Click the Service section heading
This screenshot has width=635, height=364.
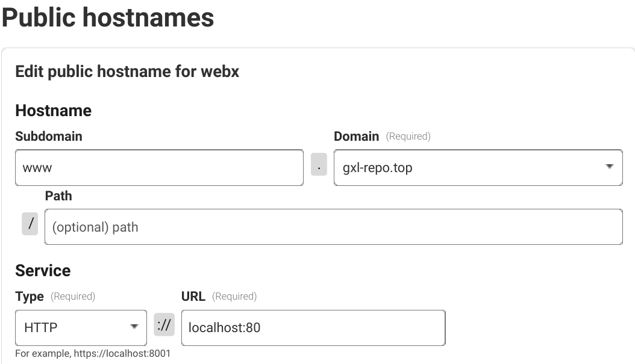[43, 271]
